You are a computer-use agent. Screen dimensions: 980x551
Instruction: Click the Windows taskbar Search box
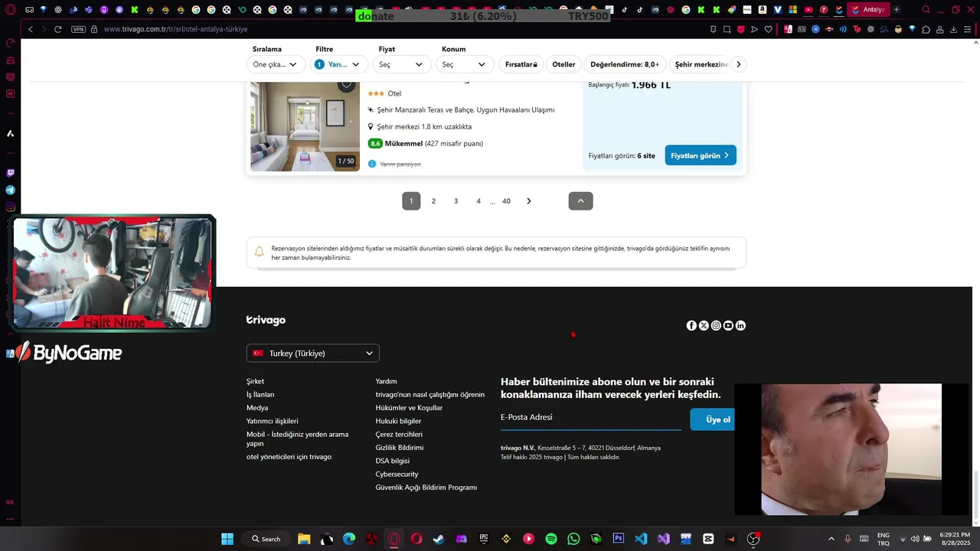(x=266, y=539)
